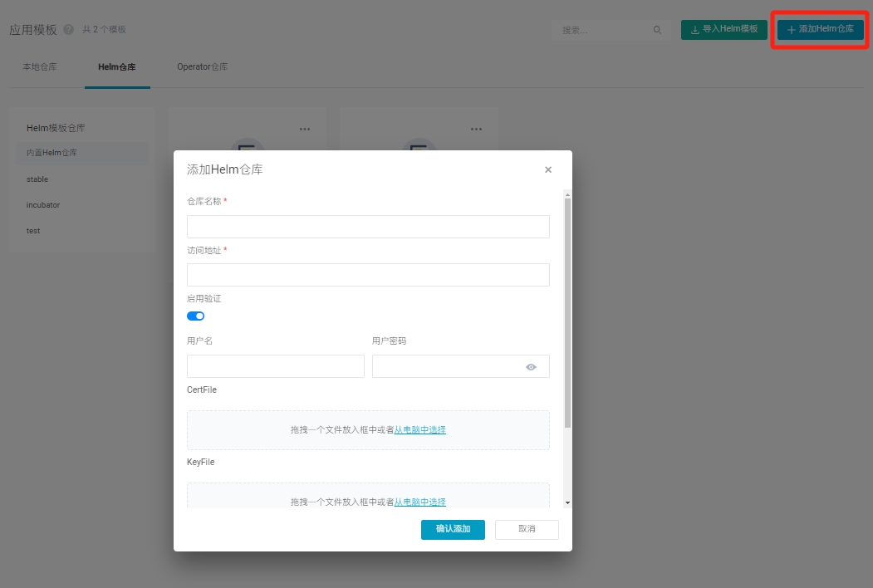873x588 pixels.
Task: Click 取消 button in dialog
Action: (527, 529)
